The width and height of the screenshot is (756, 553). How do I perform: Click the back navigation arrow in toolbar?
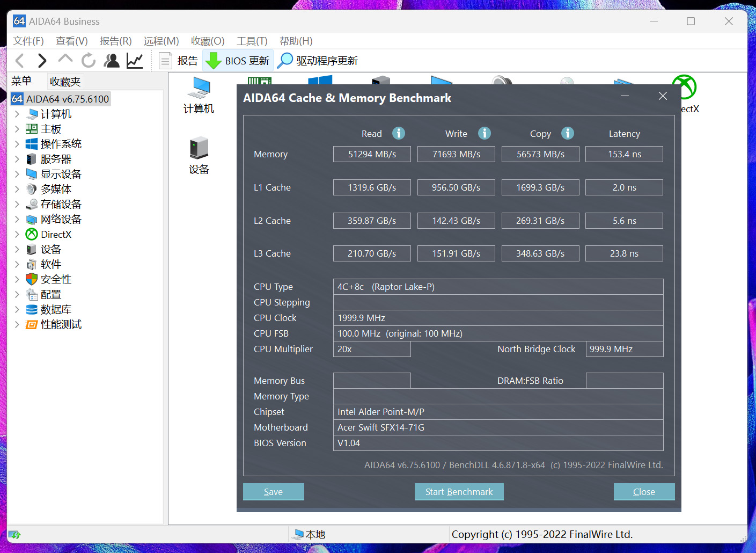[20, 61]
